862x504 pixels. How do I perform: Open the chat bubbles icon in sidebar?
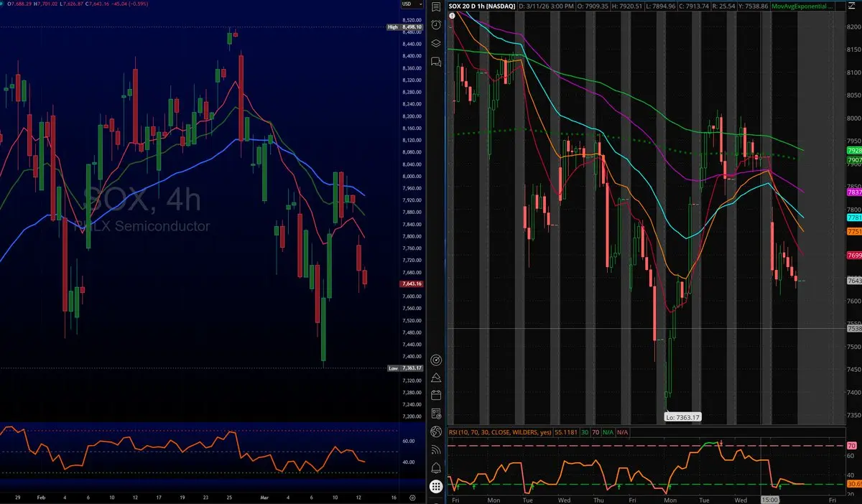point(435,62)
